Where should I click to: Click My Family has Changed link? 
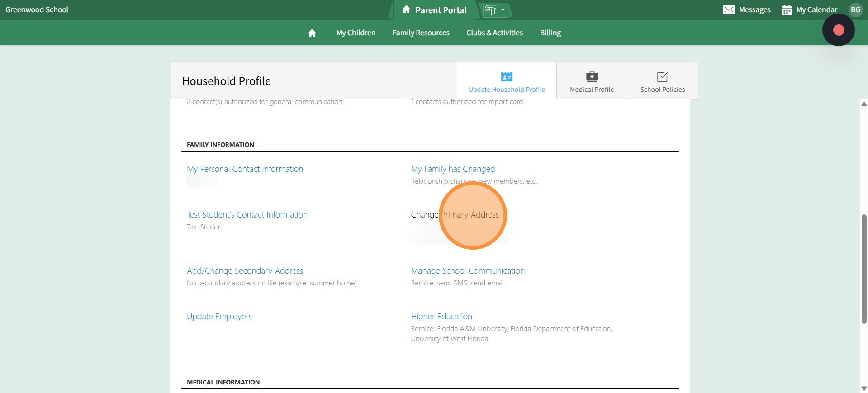[453, 169]
